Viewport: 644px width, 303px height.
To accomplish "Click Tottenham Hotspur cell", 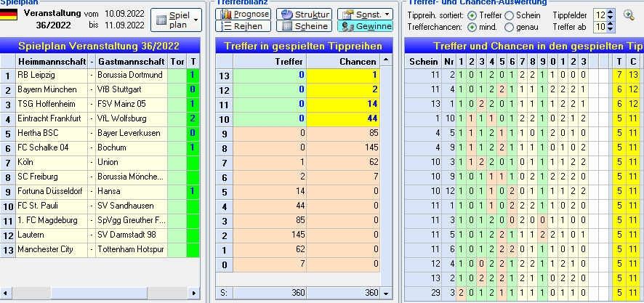I will point(132,250).
